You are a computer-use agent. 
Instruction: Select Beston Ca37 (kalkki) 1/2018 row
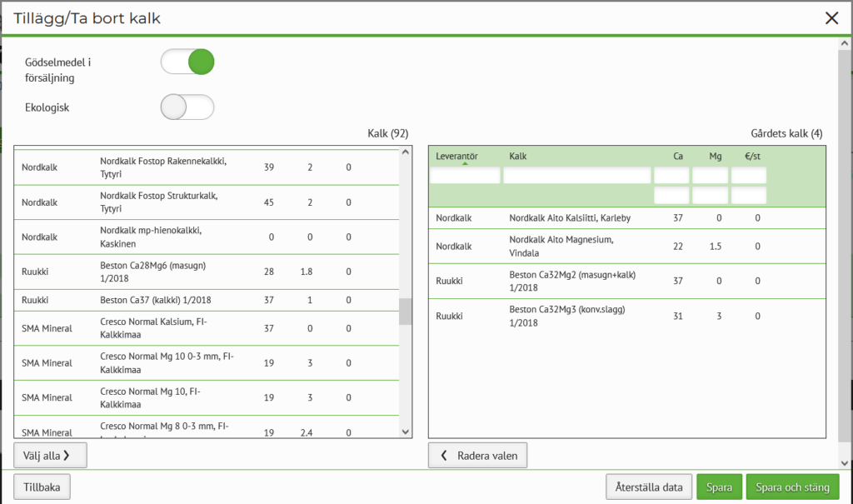coord(207,301)
